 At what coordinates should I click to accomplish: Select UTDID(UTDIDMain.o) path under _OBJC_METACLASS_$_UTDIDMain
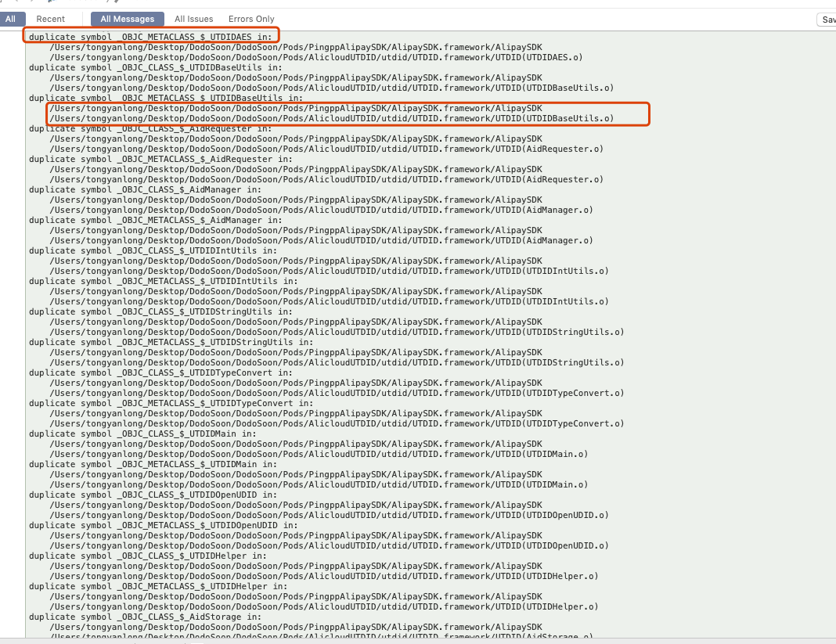[x=319, y=484]
